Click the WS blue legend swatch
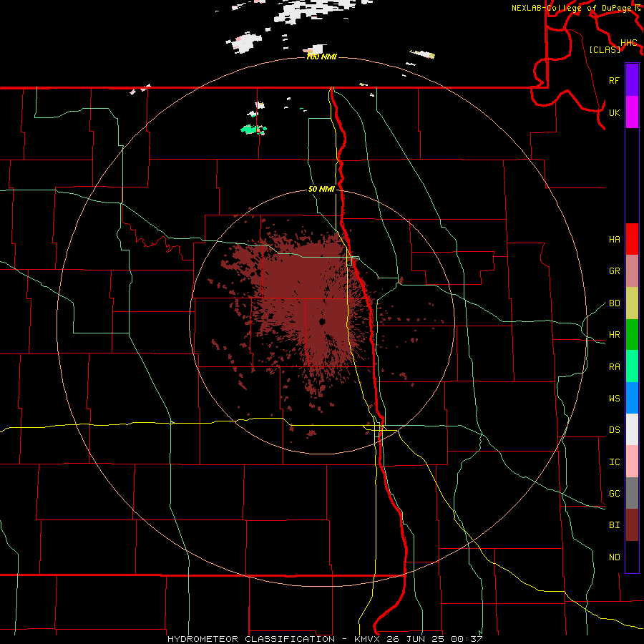Viewport: 644px width, 644px height. point(632,398)
